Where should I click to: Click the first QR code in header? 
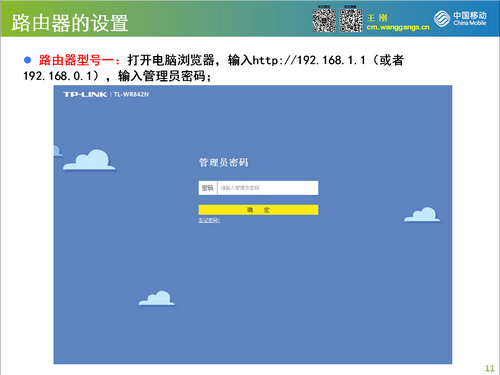324,20
